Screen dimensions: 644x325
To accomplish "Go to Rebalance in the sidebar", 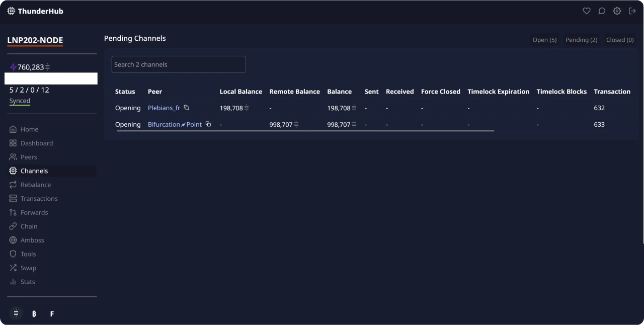I will click(x=35, y=185).
